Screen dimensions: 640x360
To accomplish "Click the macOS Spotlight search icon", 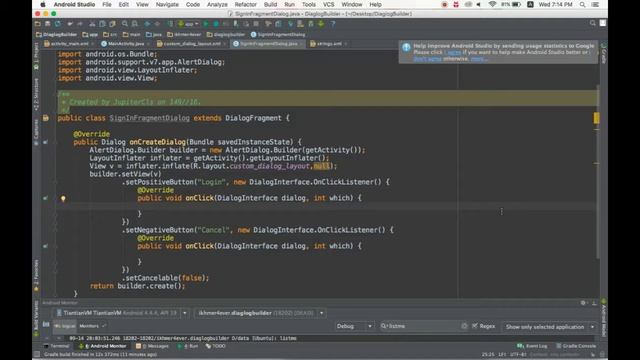I will point(582,4).
